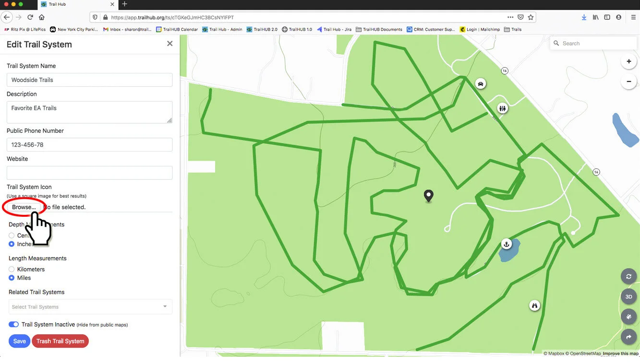Open the TrailHUB Calendar bookmark

tap(177, 29)
